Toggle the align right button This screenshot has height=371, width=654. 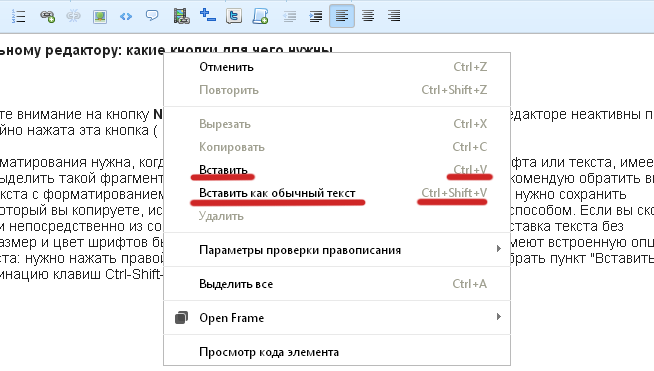pos(394,16)
